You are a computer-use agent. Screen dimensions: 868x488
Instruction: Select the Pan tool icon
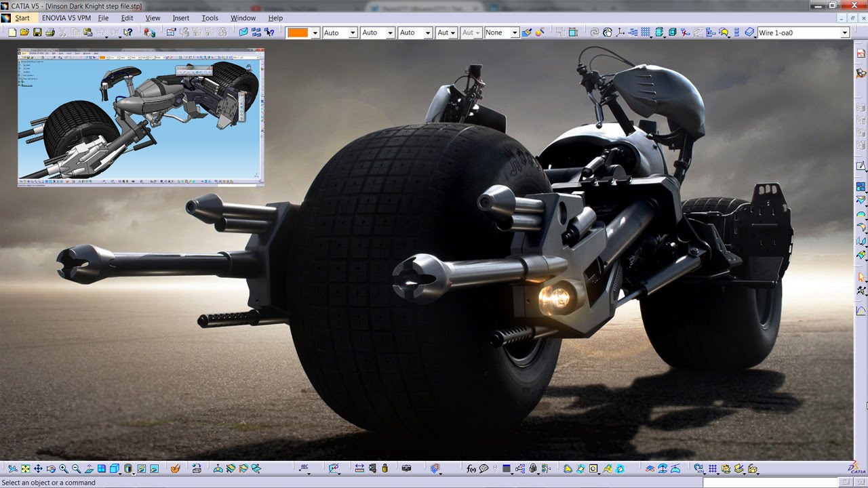38,468
